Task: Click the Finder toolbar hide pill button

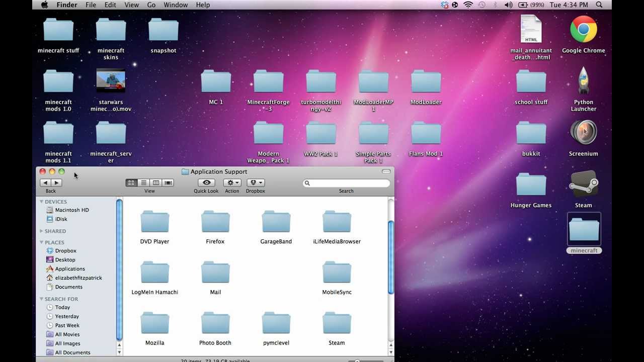Action: click(x=386, y=171)
